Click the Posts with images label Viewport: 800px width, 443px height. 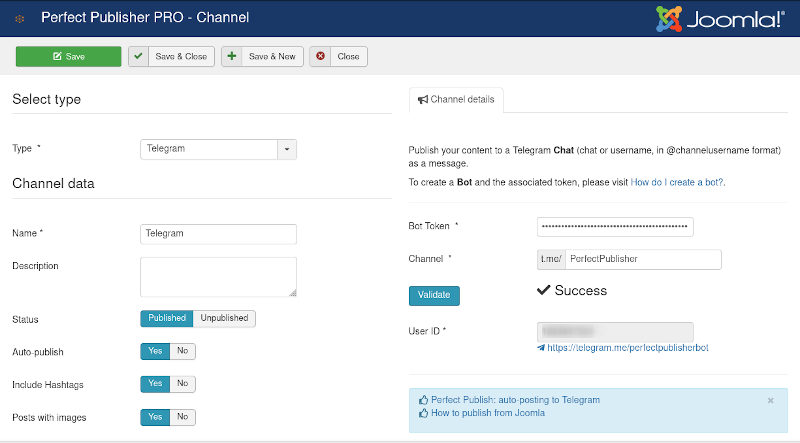pos(49,417)
